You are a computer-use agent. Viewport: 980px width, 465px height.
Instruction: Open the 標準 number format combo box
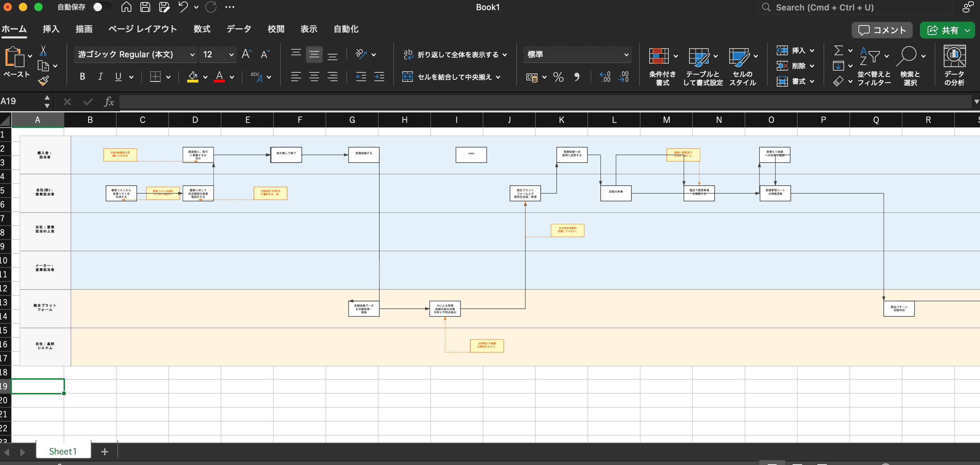click(x=577, y=55)
